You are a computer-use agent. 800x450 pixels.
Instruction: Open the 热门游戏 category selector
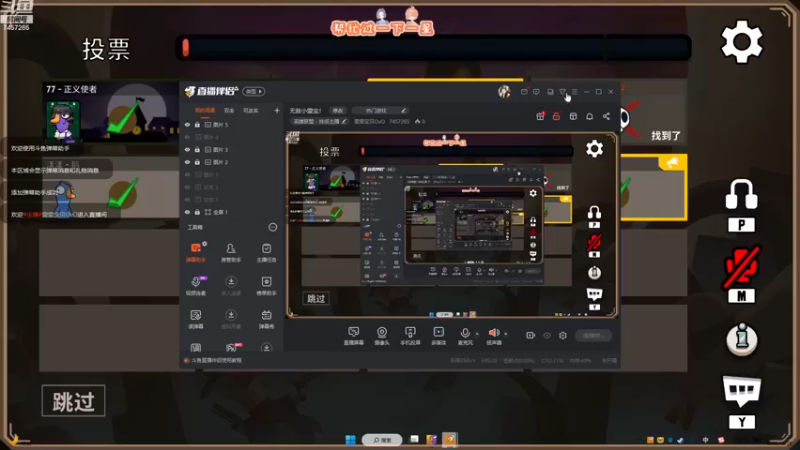tap(380, 110)
